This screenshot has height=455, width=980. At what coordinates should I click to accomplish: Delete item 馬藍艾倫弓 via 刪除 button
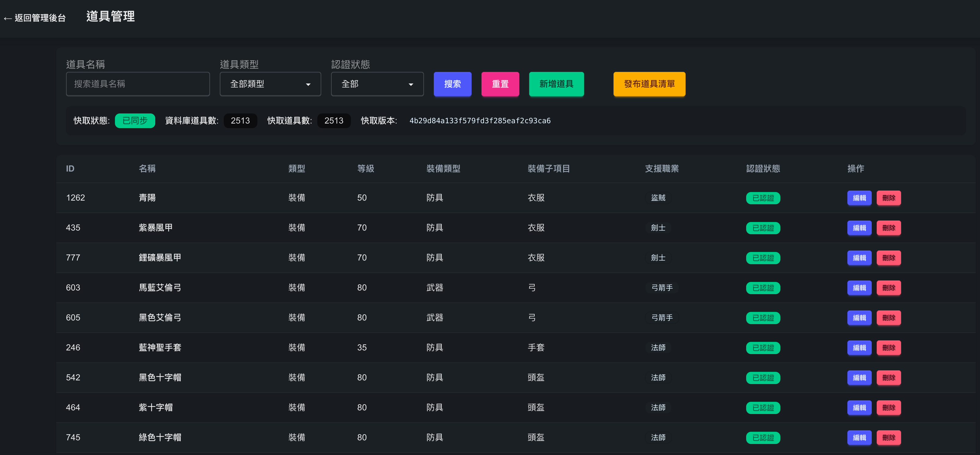(x=888, y=288)
